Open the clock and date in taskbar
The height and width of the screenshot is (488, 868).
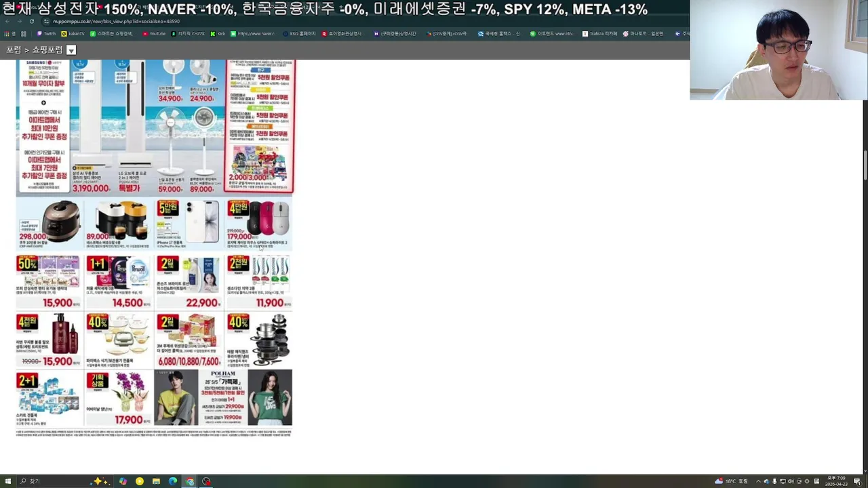tap(836, 481)
